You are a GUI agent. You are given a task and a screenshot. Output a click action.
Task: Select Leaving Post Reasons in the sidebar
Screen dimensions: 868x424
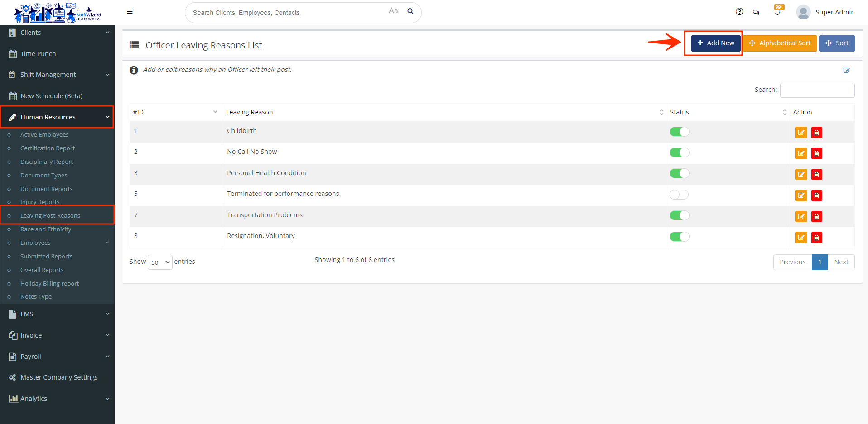(x=51, y=215)
